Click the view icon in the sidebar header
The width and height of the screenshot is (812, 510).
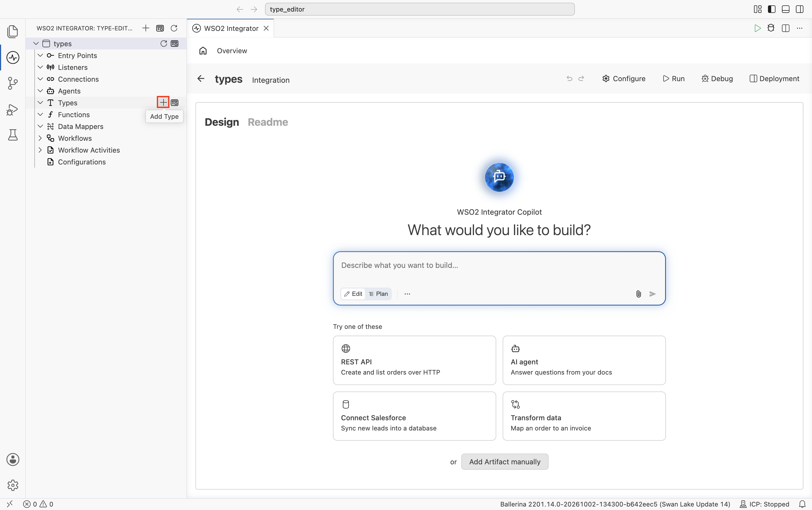[x=160, y=28]
